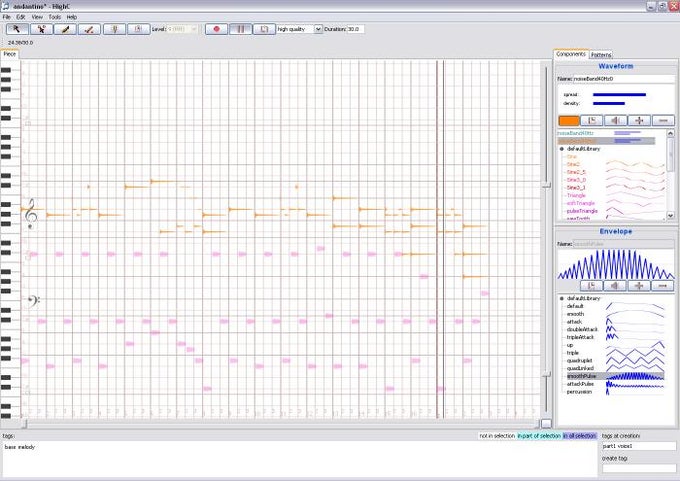This screenshot has height=481, width=680.
Task: Collapse the envelope defaultLibrary tree node
Action: coord(562,298)
